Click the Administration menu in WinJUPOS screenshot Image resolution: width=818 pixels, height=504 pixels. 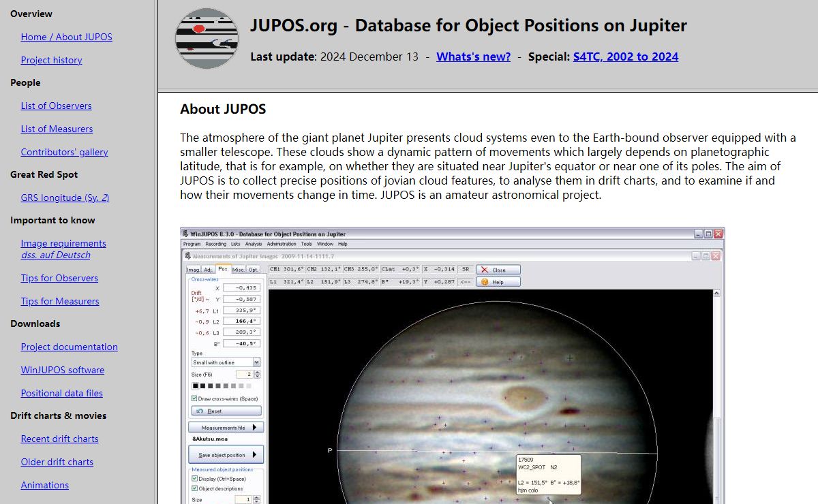click(x=282, y=244)
